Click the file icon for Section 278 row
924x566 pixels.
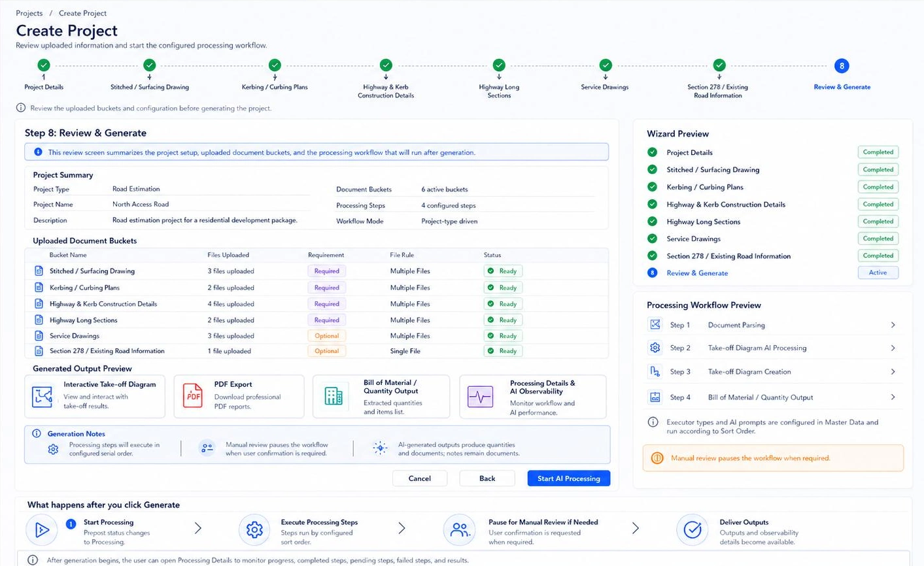pos(39,351)
